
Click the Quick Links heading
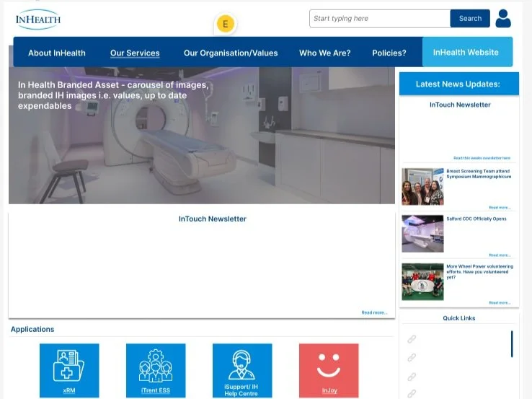click(459, 318)
